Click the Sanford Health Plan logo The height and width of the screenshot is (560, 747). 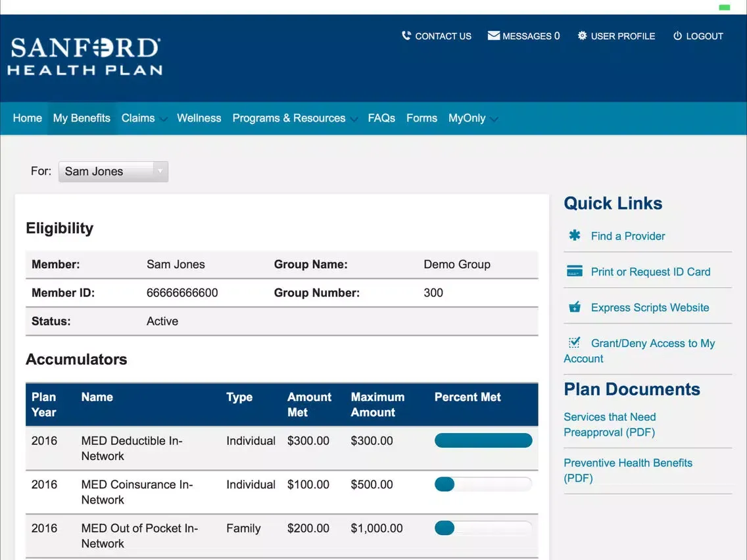[85, 56]
